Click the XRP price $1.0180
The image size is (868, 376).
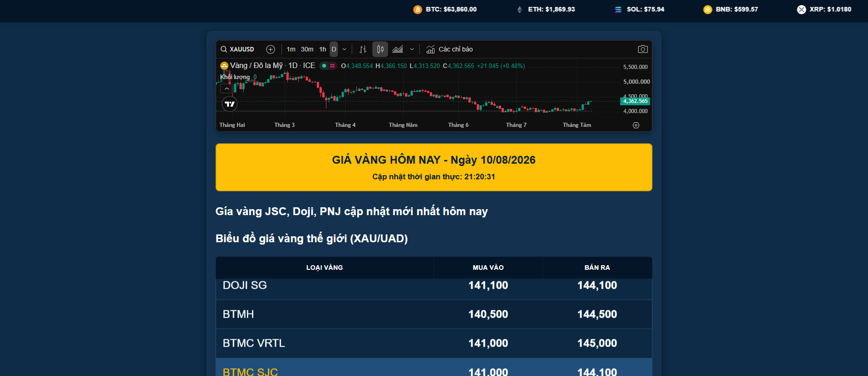[x=839, y=9]
